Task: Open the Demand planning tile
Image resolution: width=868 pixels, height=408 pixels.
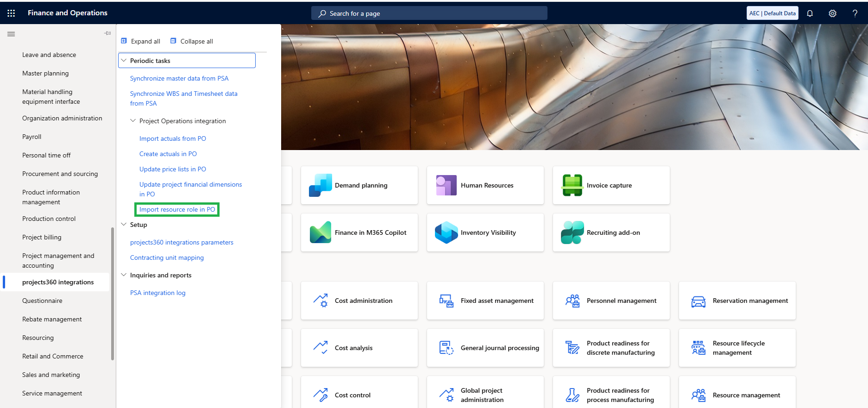Action: pyautogui.click(x=359, y=185)
